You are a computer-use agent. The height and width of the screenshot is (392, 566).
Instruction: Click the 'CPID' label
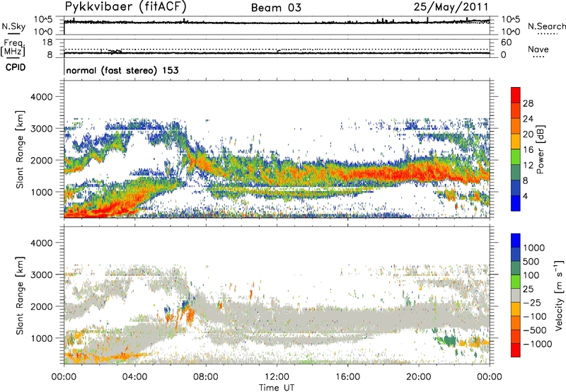16,67
